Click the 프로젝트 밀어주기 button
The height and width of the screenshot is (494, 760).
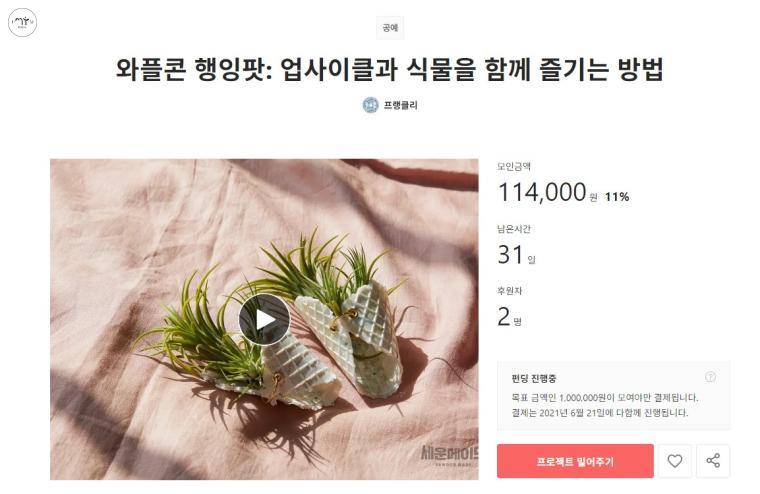(x=575, y=461)
